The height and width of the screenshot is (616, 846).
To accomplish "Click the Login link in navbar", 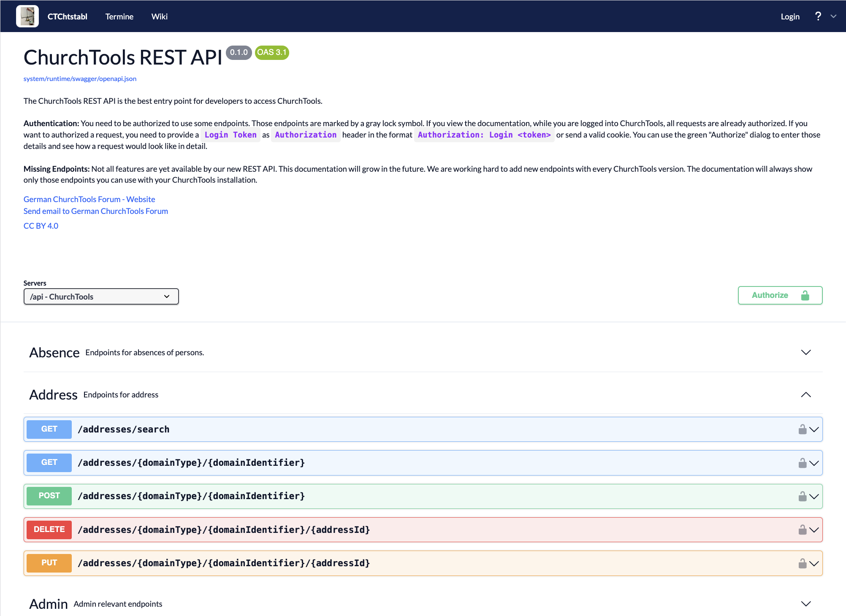I will [790, 16].
